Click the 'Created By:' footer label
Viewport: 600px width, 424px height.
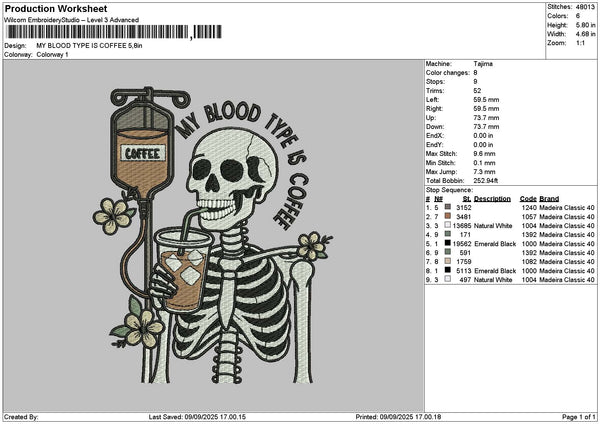click(x=21, y=417)
